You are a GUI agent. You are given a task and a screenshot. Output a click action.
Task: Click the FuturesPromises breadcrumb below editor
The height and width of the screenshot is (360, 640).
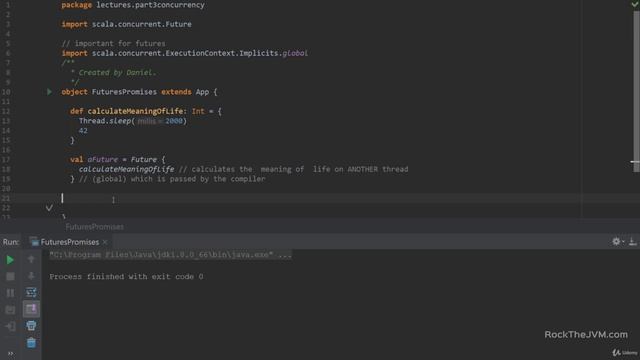point(94,227)
